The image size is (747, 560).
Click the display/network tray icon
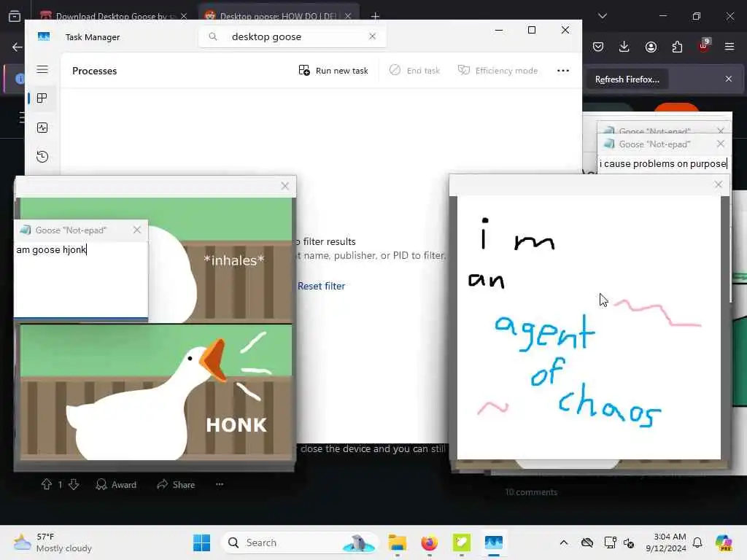(610, 542)
